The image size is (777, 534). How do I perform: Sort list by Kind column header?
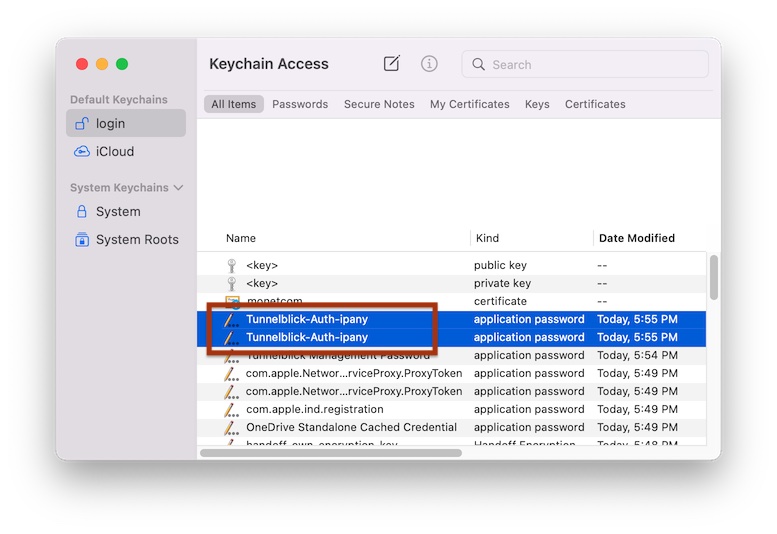pos(487,238)
